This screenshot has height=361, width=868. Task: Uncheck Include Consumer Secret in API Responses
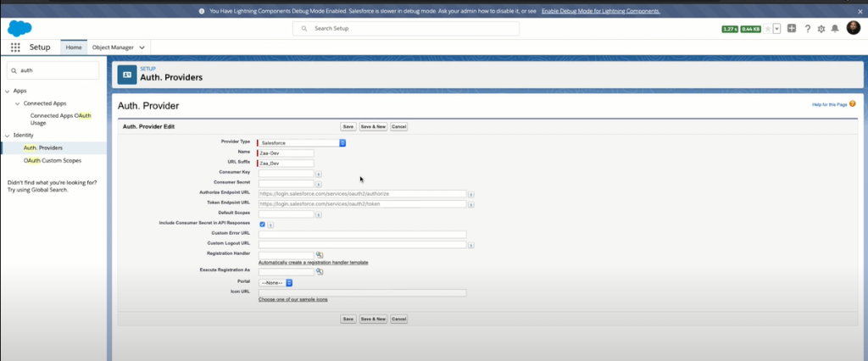[x=262, y=224]
